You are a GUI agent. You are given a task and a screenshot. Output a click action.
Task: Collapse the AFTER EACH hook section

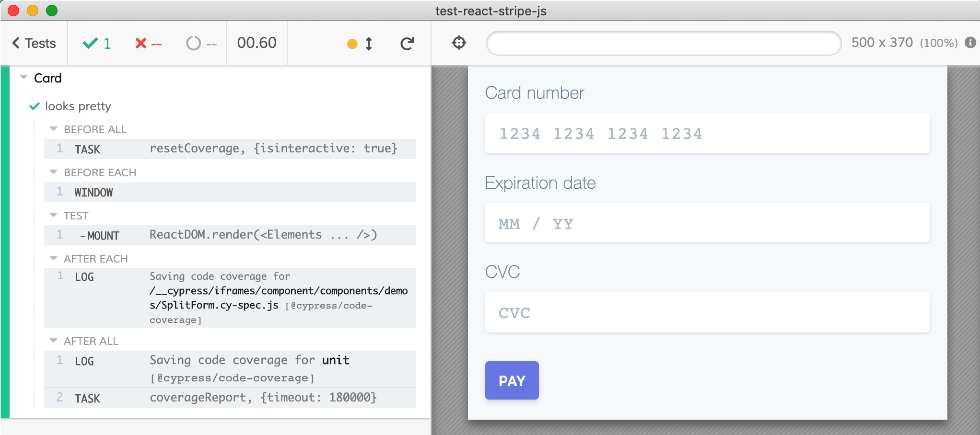53,258
